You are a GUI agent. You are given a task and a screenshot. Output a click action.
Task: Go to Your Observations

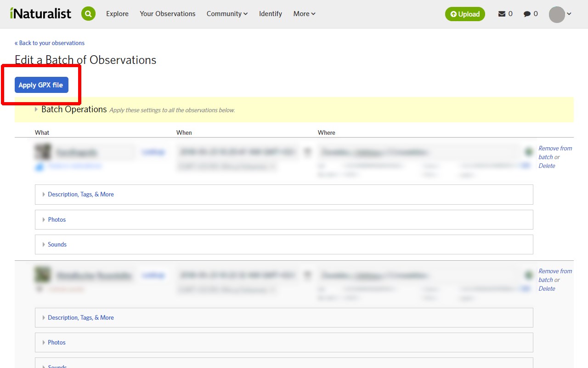click(x=168, y=14)
